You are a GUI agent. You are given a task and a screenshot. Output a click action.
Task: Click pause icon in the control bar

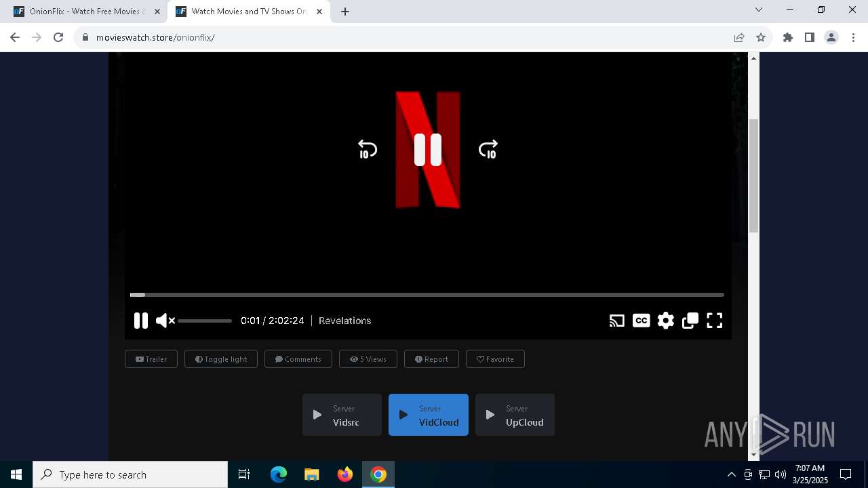pos(140,321)
